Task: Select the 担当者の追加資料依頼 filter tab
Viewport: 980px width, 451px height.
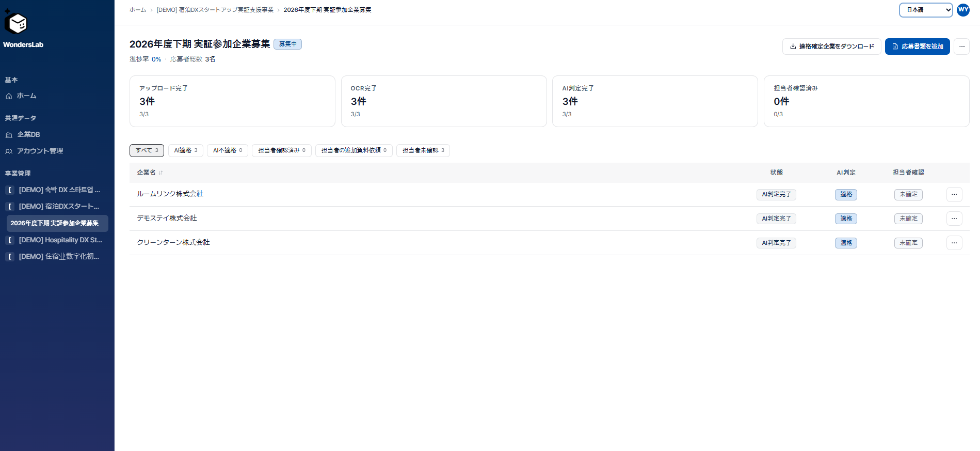Action: (x=354, y=150)
